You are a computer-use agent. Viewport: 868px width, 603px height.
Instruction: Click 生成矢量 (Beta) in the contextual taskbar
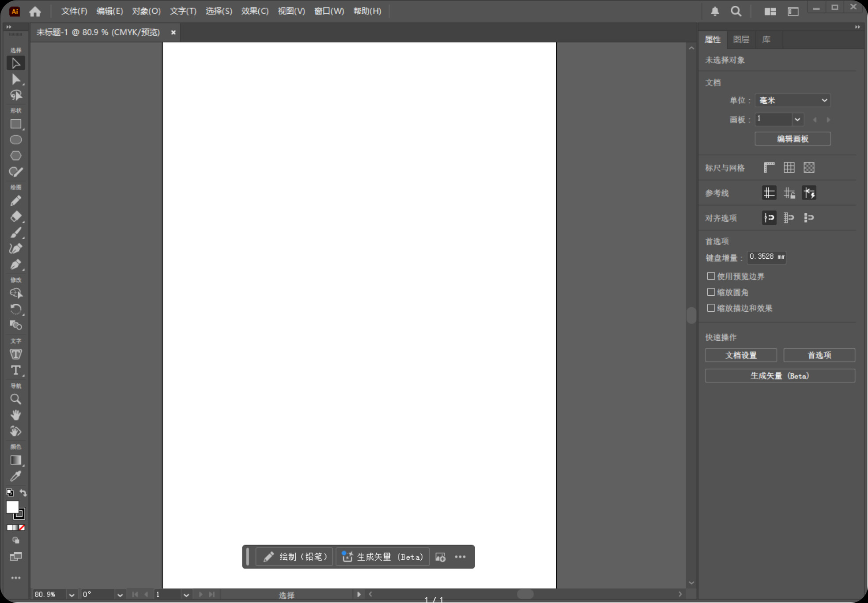tap(382, 557)
